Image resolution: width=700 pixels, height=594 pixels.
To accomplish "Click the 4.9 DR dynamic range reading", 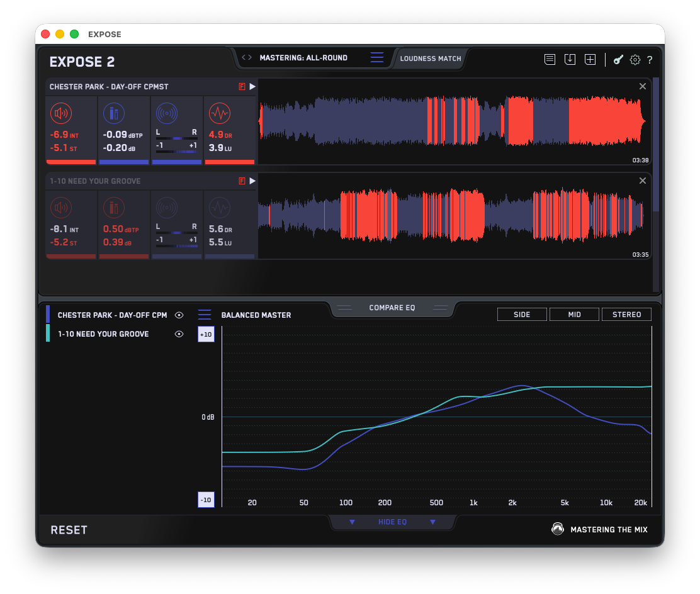I will [220, 135].
